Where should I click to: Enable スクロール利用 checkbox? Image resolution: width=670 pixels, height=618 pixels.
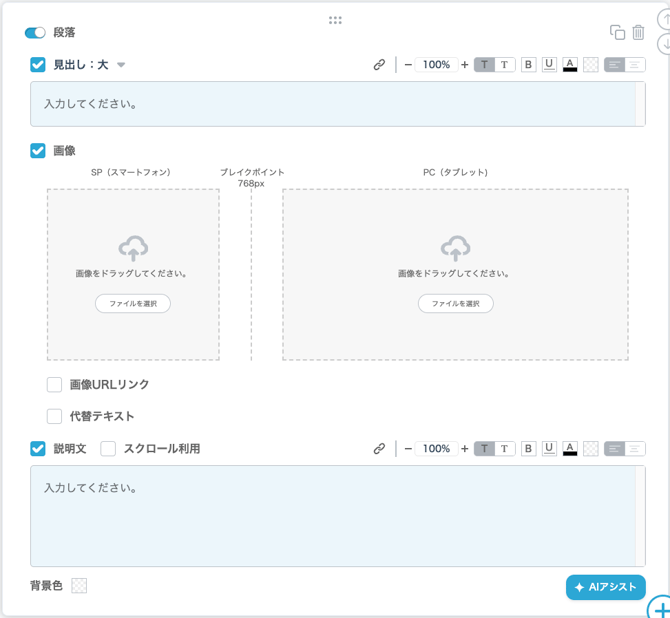click(x=108, y=448)
